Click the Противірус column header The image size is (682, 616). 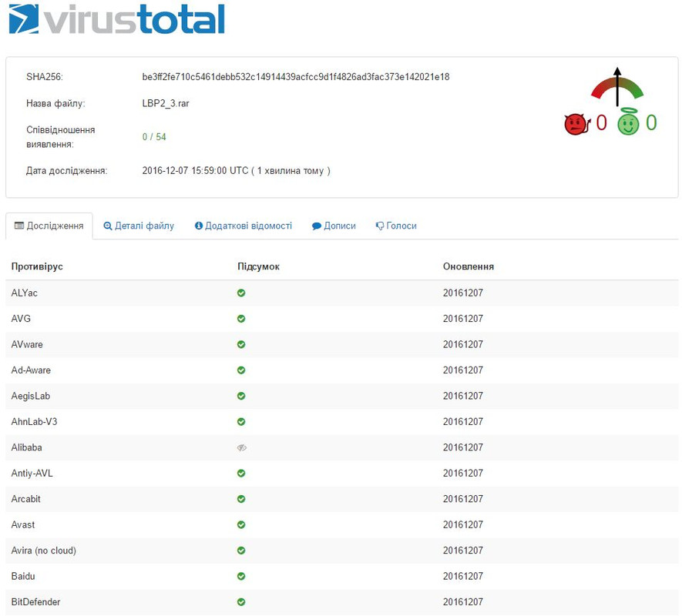[x=37, y=266]
